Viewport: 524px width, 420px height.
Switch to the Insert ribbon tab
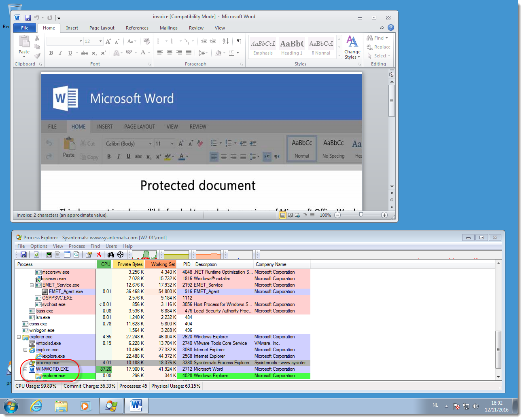point(72,28)
